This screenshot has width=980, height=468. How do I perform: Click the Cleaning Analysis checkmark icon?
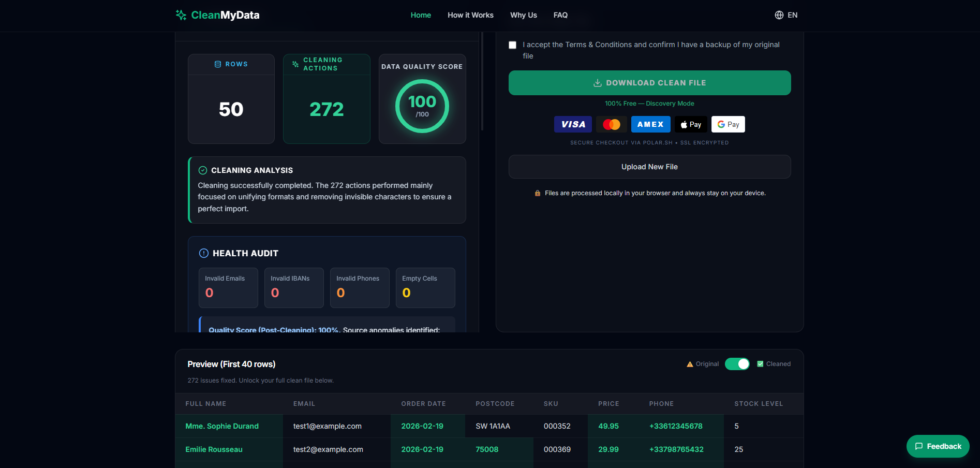203,170
